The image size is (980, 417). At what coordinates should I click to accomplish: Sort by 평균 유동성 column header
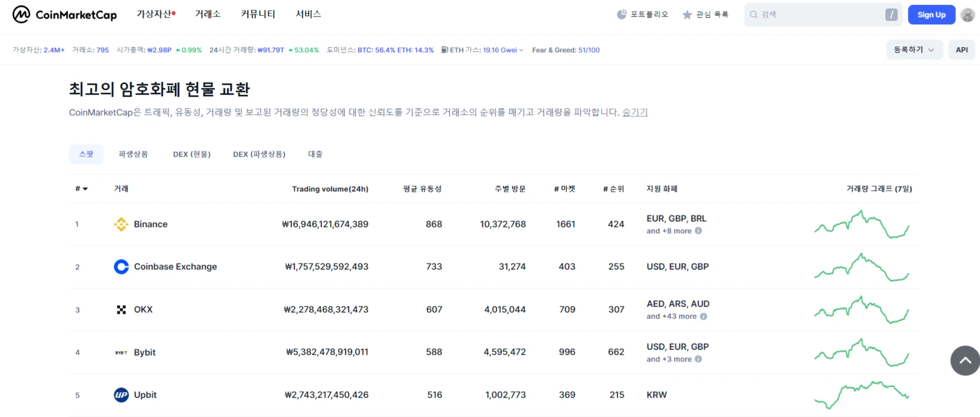click(x=423, y=189)
